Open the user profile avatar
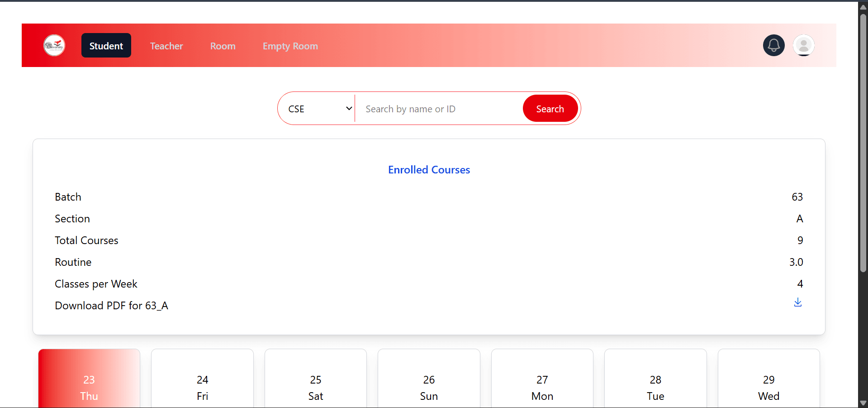The image size is (868, 408). point(803,45)
